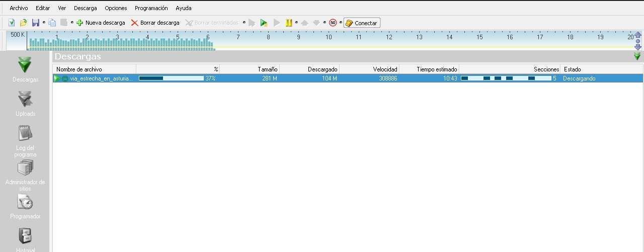The height and width of the screenshot is (252, 644).
Task: Click the download progress bar at 37%
Action: (171, 78)
